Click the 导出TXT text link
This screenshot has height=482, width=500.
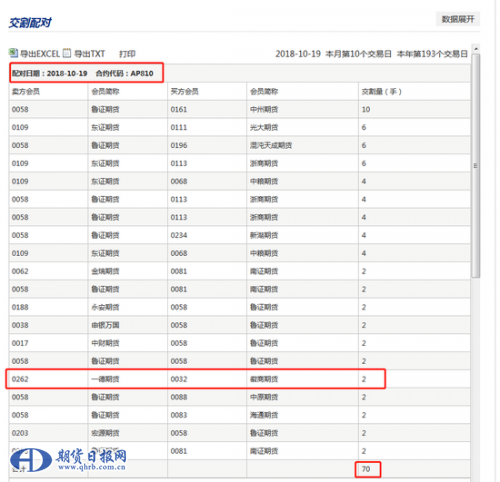tap(90, 54)
